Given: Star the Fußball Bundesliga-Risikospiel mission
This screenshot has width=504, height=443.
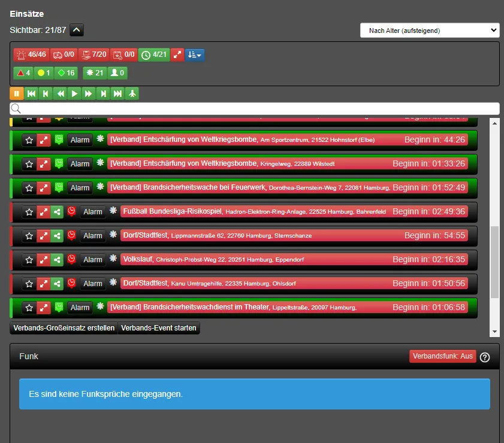Looking at the screenshot, I should tap(29, 212).
